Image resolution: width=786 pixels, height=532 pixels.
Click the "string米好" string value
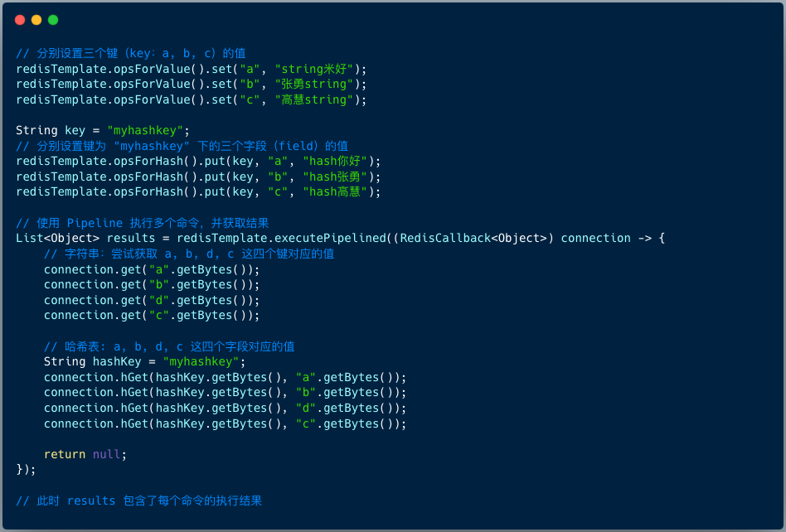313,69
